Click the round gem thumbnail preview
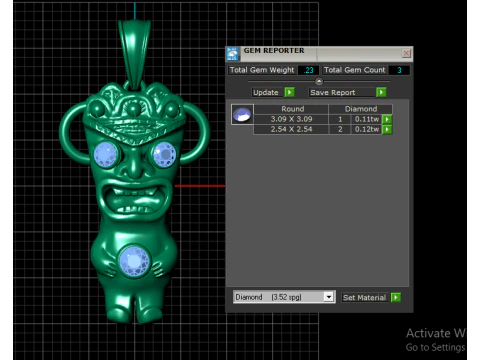The image size is (480, 360). click(242, 114)
